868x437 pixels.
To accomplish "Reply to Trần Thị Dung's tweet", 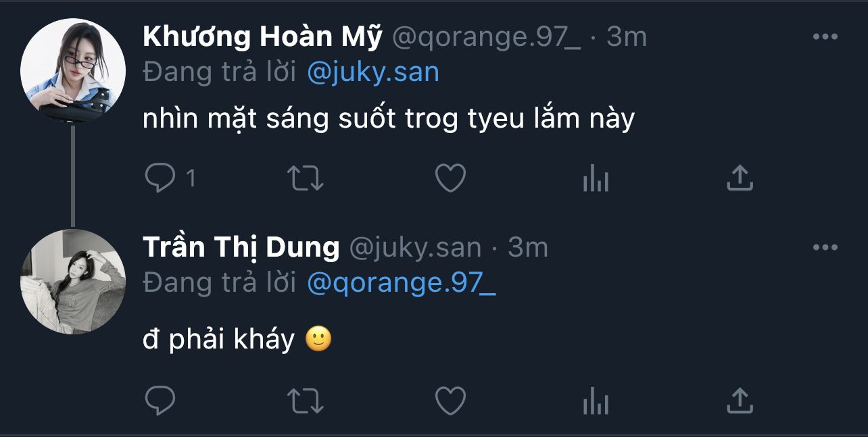I will coord(161,401).
